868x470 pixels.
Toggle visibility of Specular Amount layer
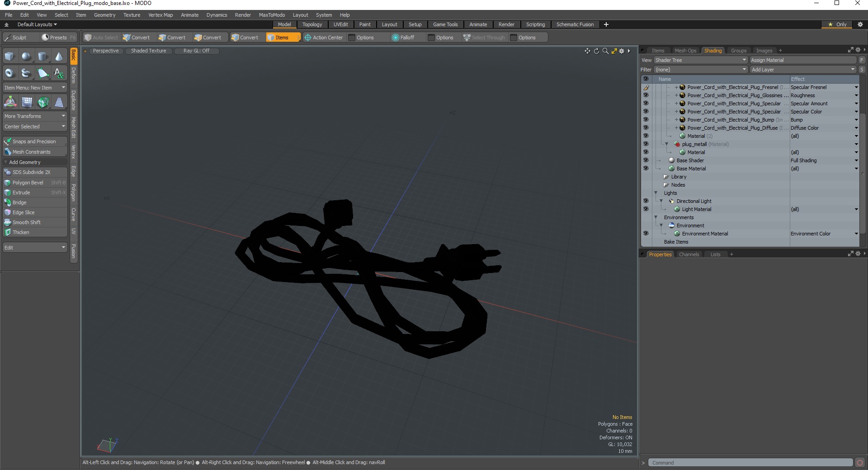click(646, 103)
